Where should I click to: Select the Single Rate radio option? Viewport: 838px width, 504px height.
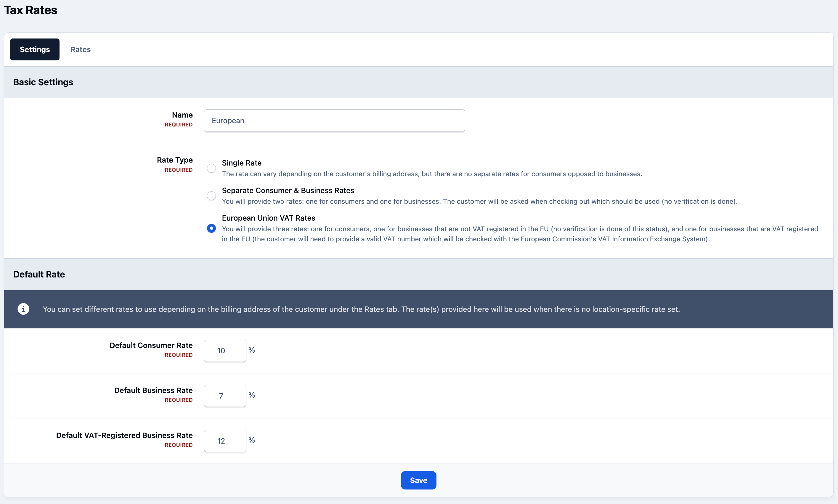point(211,168)
